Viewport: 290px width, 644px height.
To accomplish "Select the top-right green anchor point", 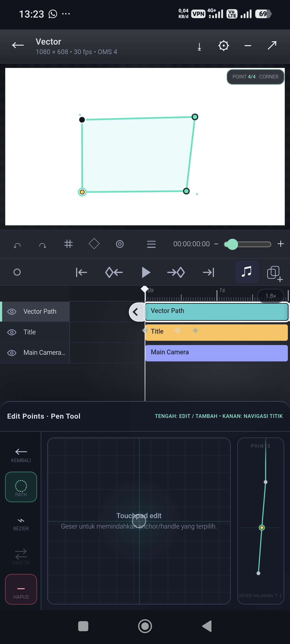I will pos(195,117).
